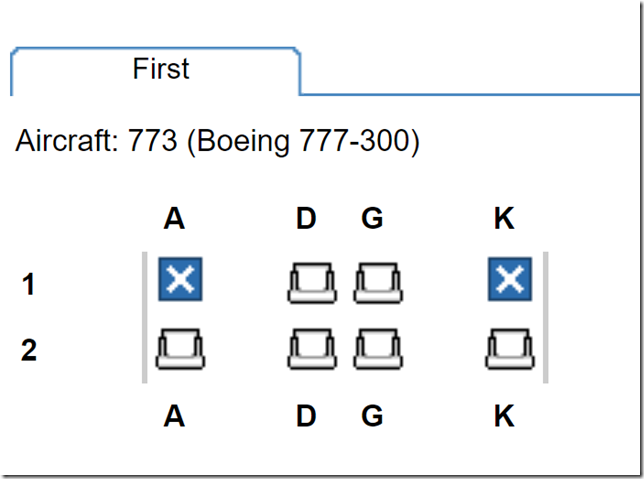Choose seat 2A by the window
The height and width of the screenshot is (479, 644).
(x=180, y=349)
